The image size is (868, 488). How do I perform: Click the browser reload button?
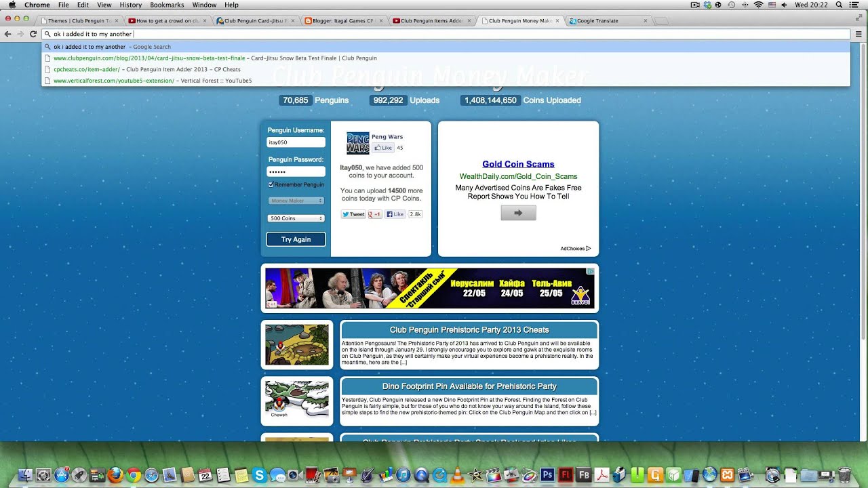(x=33, y=34)
